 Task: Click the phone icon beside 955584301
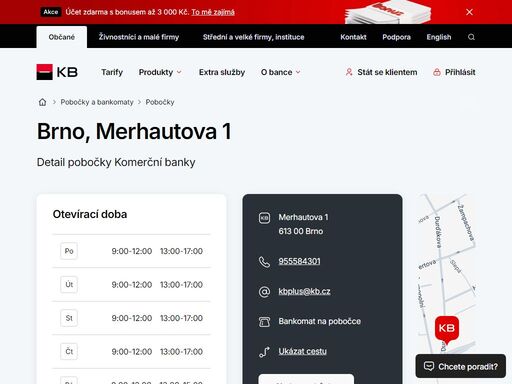[264, 262]
